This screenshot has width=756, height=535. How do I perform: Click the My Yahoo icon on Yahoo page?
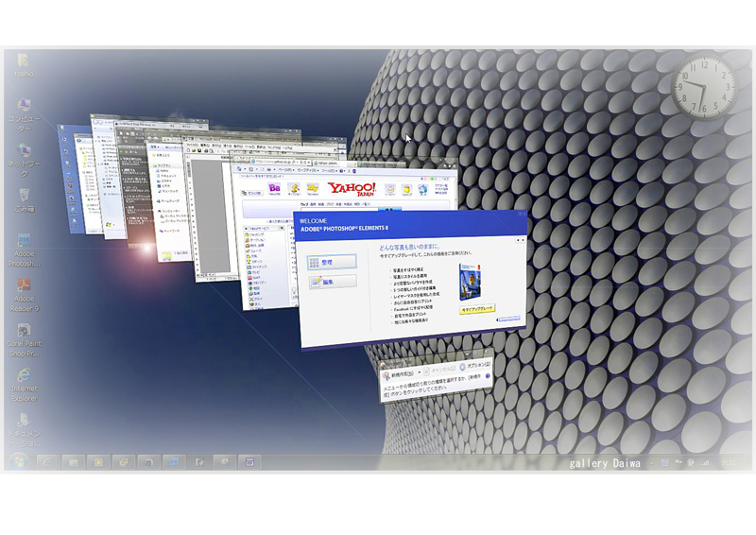[x=313, y=189]
